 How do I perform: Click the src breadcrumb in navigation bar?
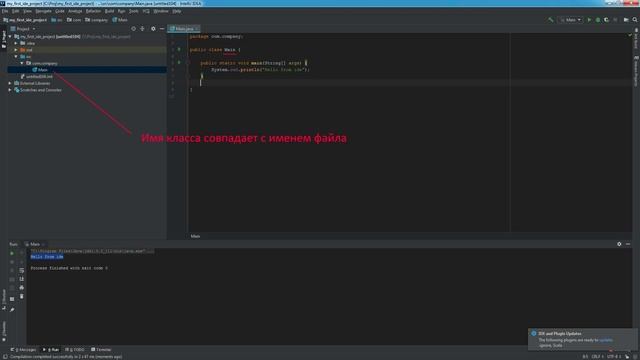tap(57, 20)
